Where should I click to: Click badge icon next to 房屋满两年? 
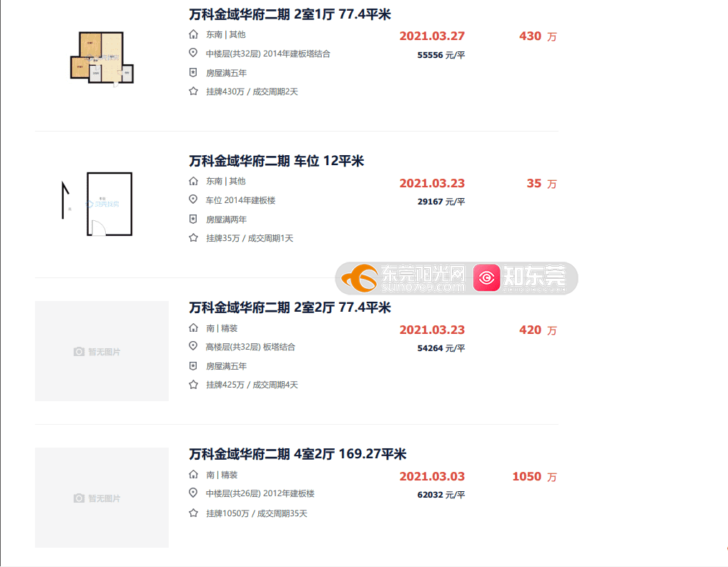click(194, 219)
